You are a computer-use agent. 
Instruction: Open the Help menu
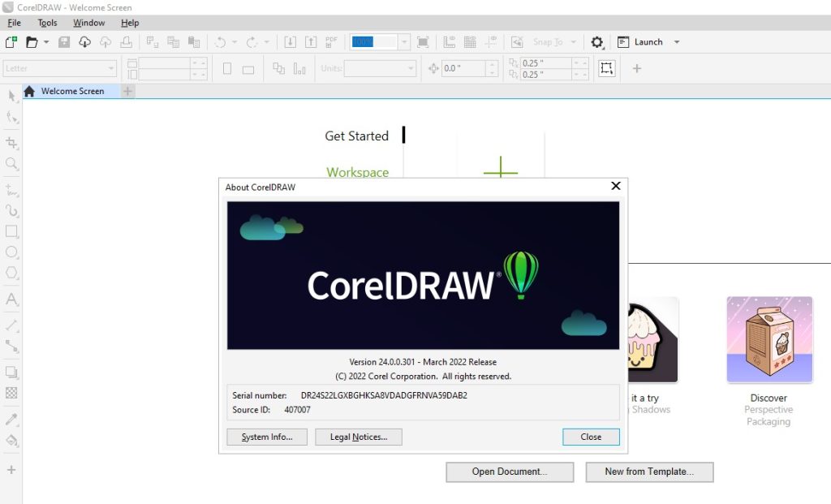coord(130,23)
